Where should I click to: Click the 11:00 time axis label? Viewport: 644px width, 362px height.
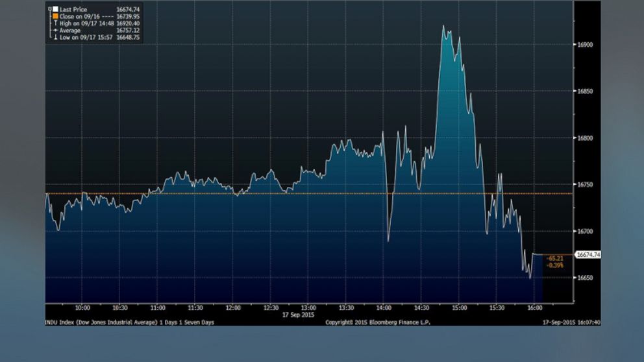point(158,308)
